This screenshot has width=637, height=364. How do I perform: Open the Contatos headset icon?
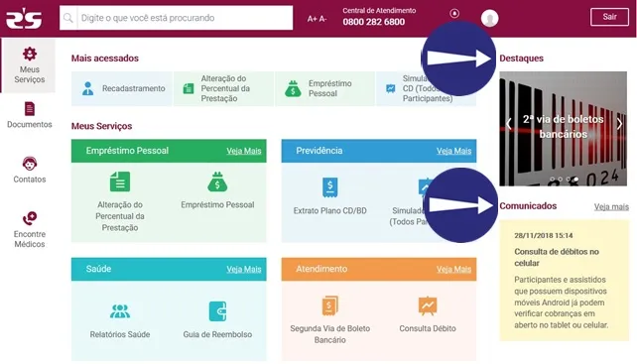tap(29, 164)
